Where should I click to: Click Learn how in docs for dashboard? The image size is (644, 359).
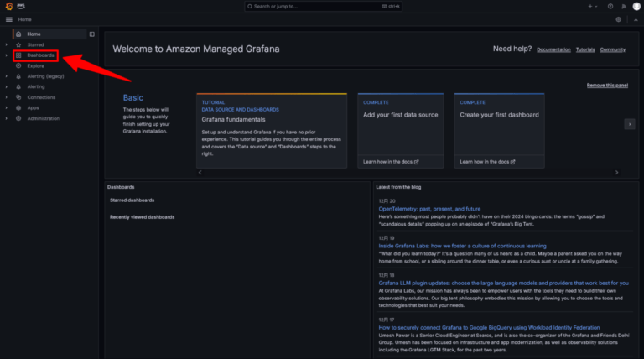pos(487,162)
